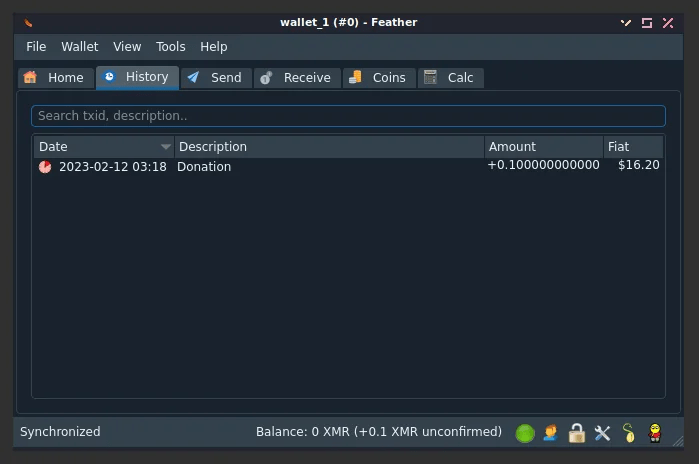Select the History tab

(x=137, y=77)
